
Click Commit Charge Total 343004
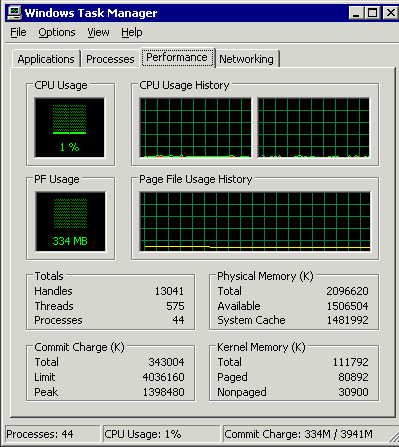(x=166, y=362)
